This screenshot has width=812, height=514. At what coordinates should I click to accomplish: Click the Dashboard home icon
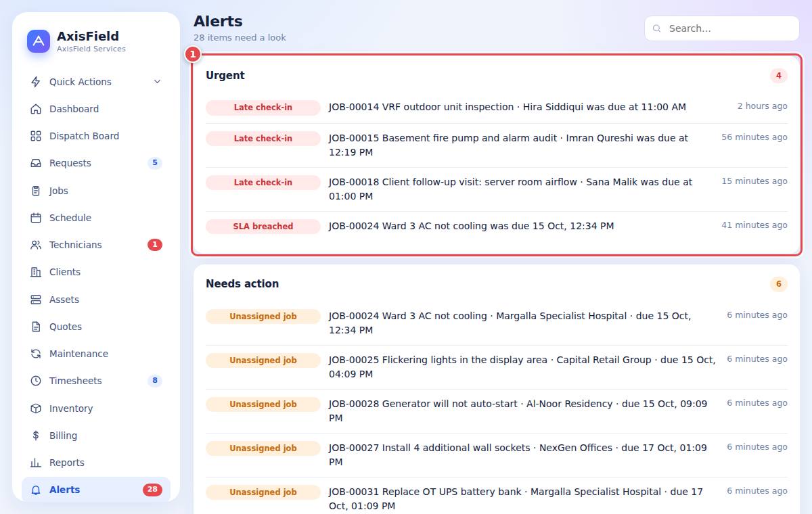(36, 109)
